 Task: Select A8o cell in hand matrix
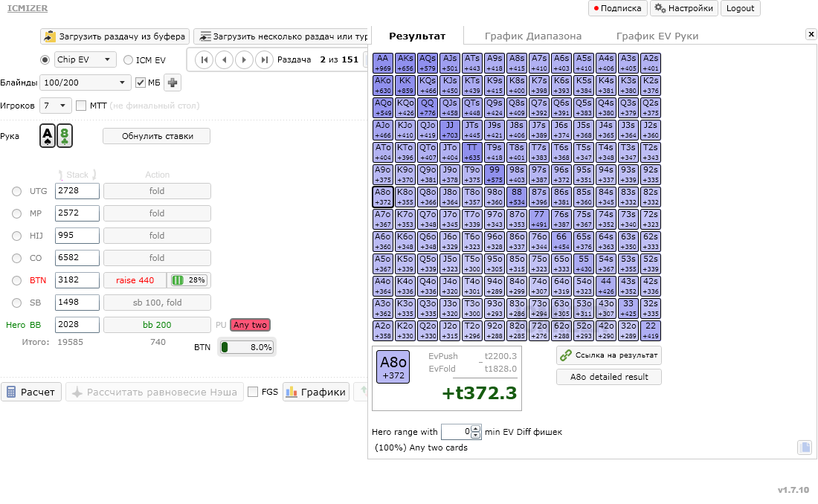383,197
